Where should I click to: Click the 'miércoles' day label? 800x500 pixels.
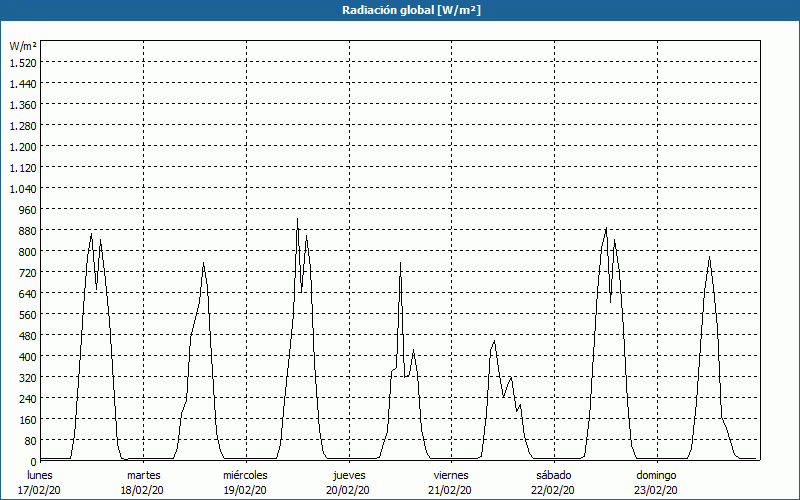(245, 475)
